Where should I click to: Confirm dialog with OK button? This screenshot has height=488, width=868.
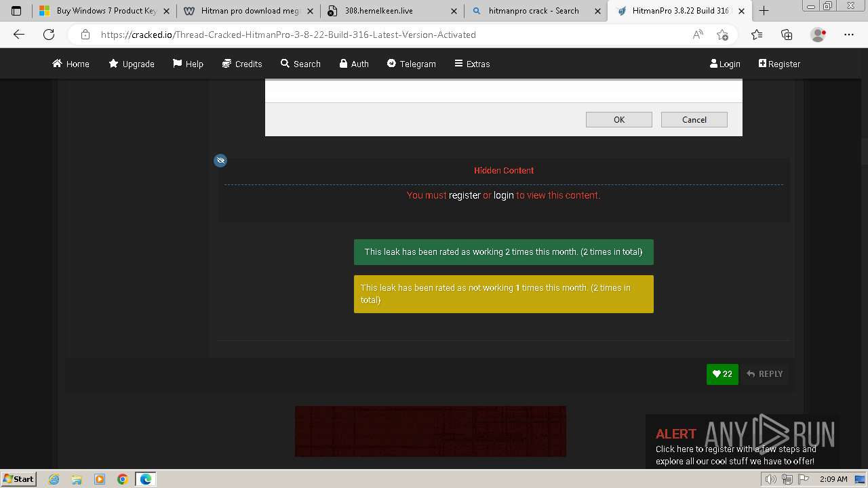tap(619, 119)
